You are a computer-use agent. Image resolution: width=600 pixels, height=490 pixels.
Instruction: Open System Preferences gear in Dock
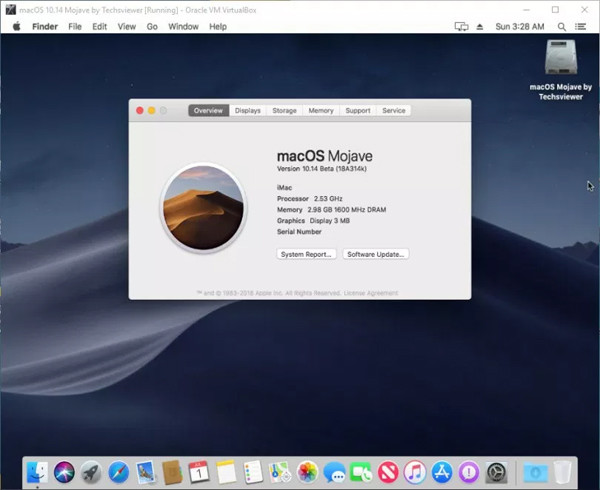tap(496, 472)
